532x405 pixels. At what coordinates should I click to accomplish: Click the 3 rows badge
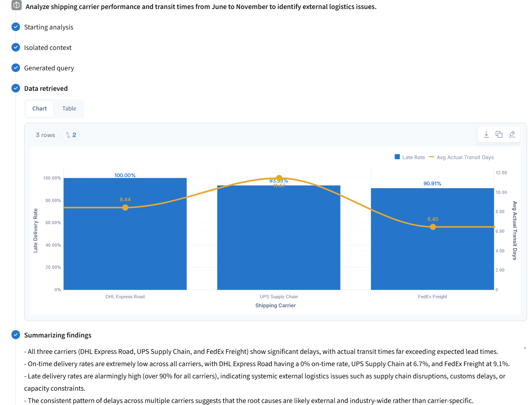(45, 135)
